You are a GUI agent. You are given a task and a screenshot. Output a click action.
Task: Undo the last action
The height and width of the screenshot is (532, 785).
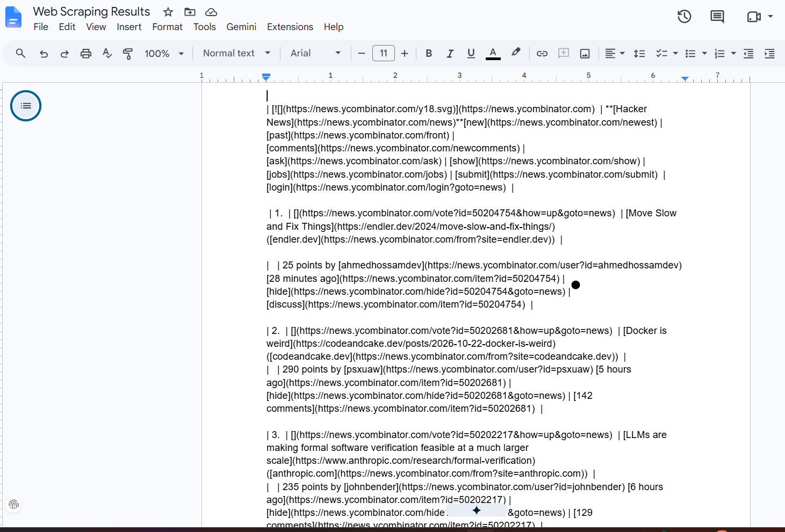[44, 53]
